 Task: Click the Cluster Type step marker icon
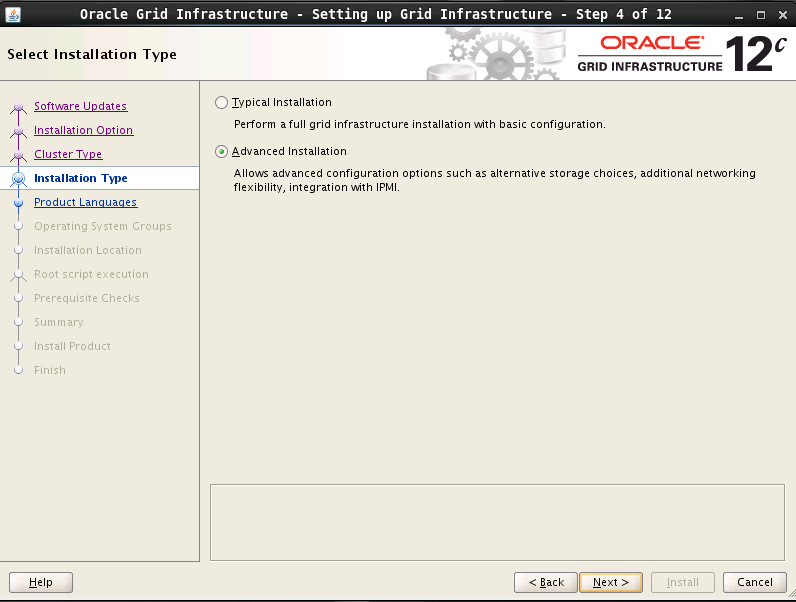tap(18, 155)
